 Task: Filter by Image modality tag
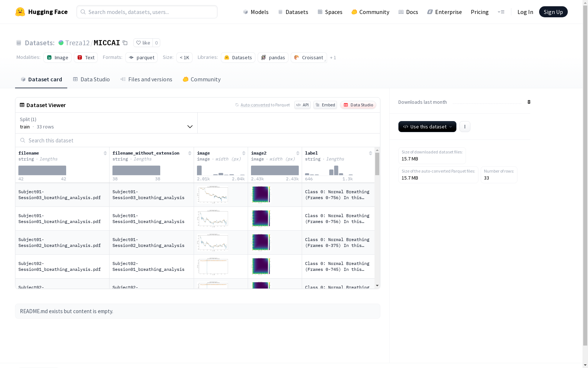click(58, 57)
